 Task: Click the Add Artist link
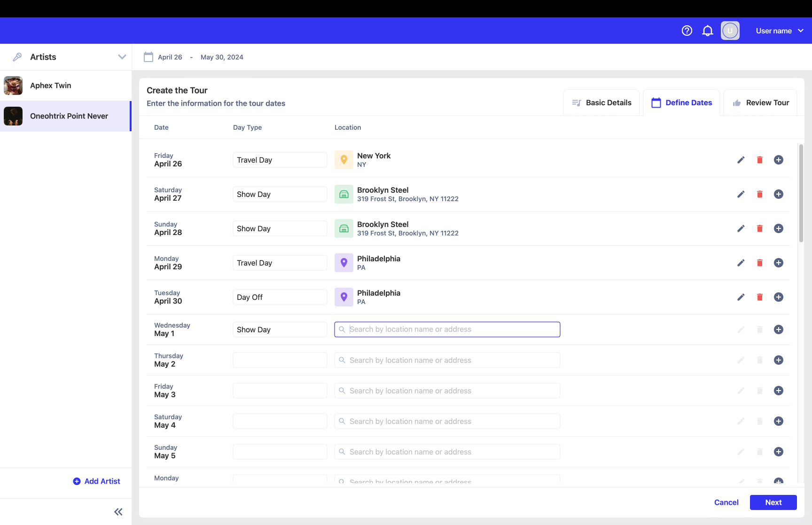coord(97,481)
